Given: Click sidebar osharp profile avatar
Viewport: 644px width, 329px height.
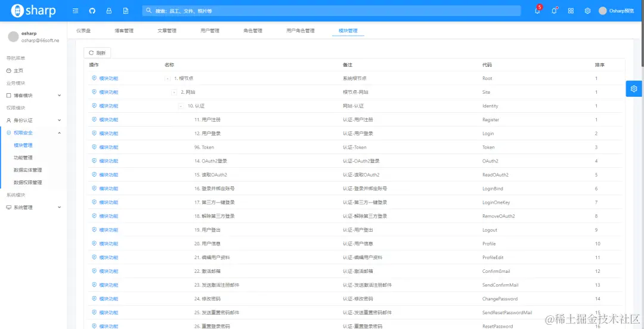Looking at the screenshot, I should tap(14, 37).
